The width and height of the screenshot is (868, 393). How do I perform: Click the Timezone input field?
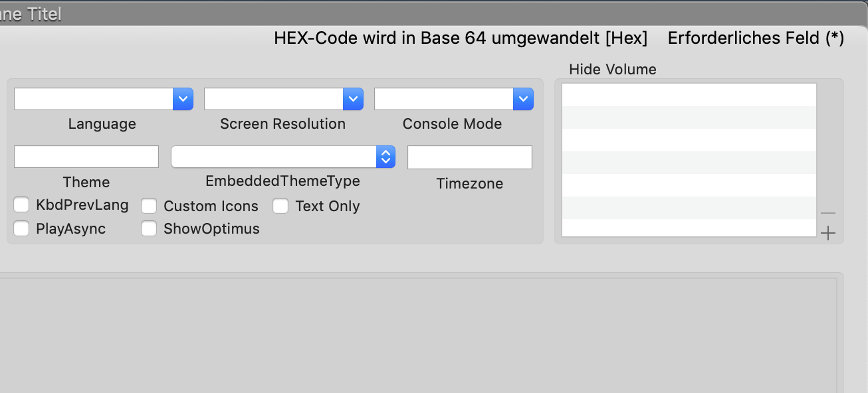tap(469, 157)
